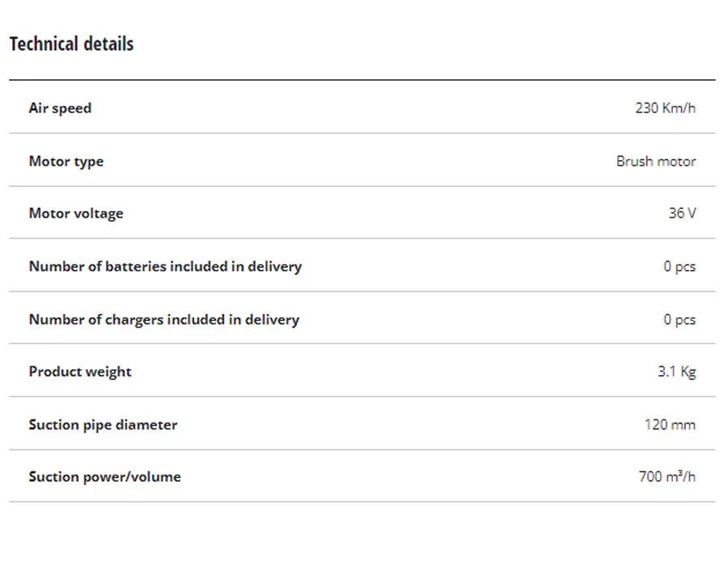Select the Suction power/volume label
This screenshot has width=728, height=566.
105,477
